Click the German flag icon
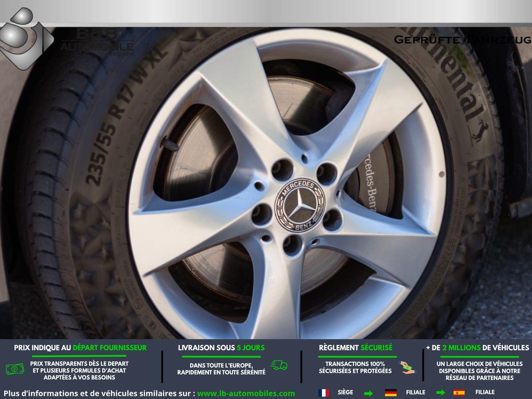The image size is (532, 399). click(x=391, y=393)
